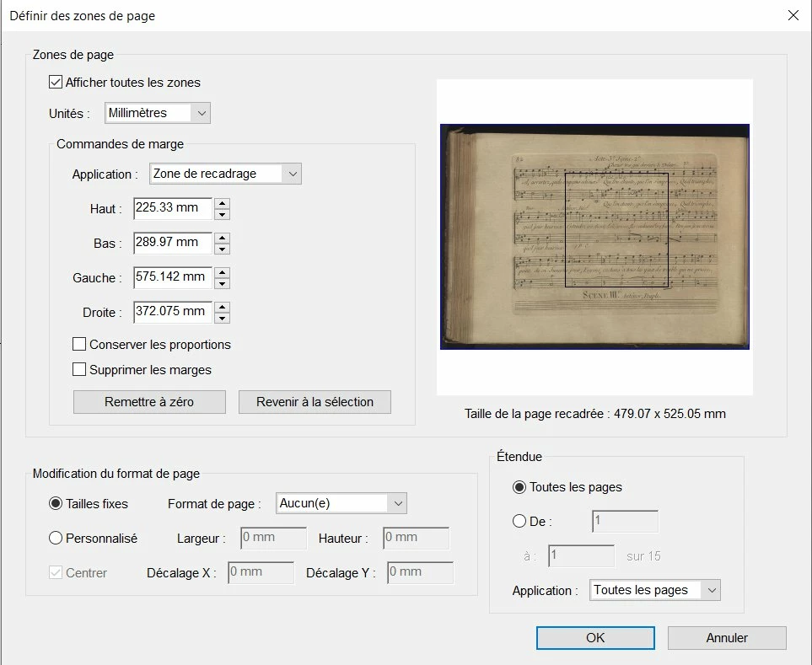The width and height of the screenshot is (812, 665).
Task: Open the Format de page Aucun(e) dropdown
Action: (341, 503)
